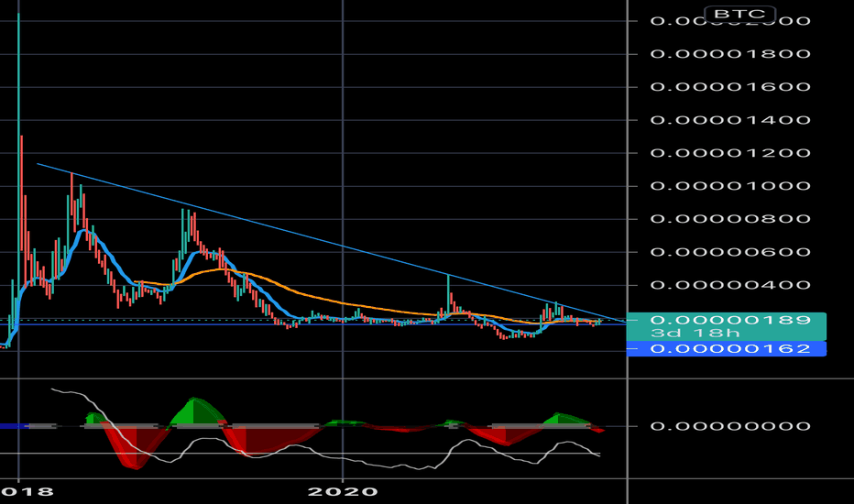Click the BTC currency label button

pyautogui.click(x=739, y=14)
